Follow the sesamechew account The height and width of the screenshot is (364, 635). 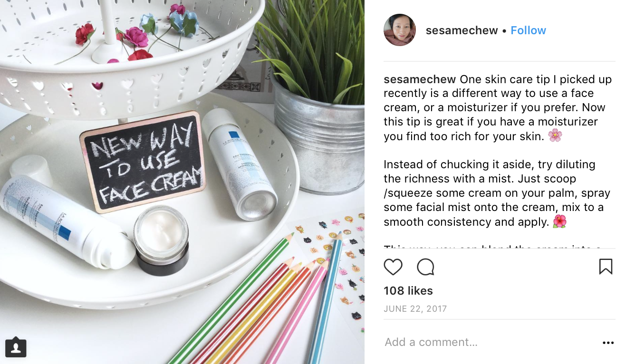pos(528,30)
